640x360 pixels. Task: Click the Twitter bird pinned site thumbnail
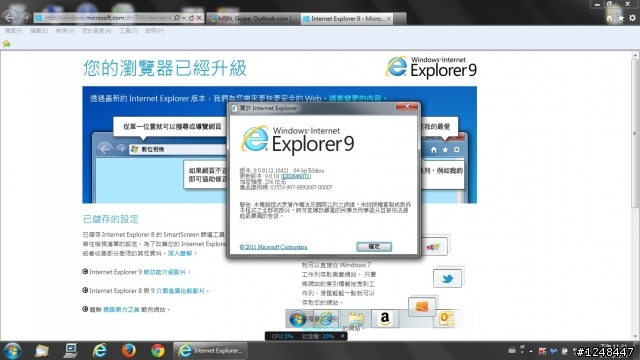[x=447, y=278]
